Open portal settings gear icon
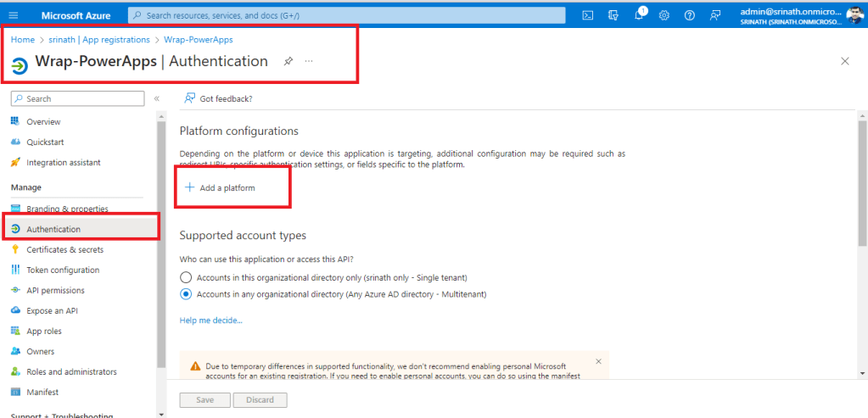868x418 pixels. coord(664,14)
